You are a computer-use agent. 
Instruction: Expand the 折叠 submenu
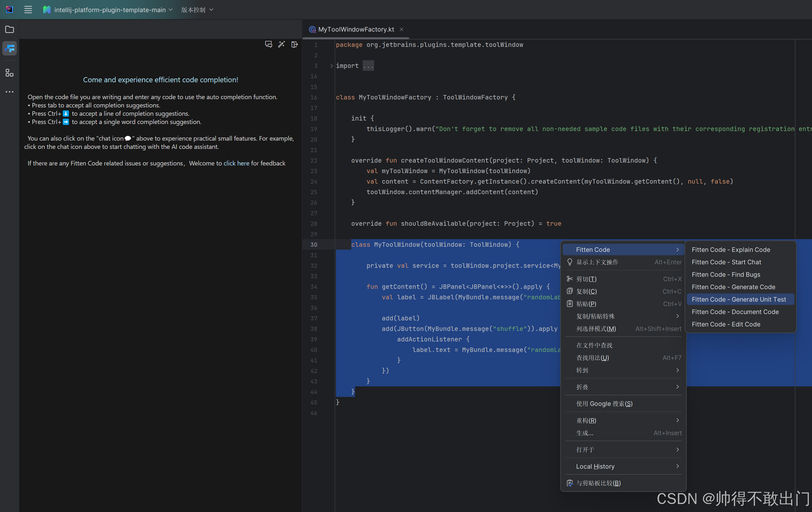pos(678,387)
